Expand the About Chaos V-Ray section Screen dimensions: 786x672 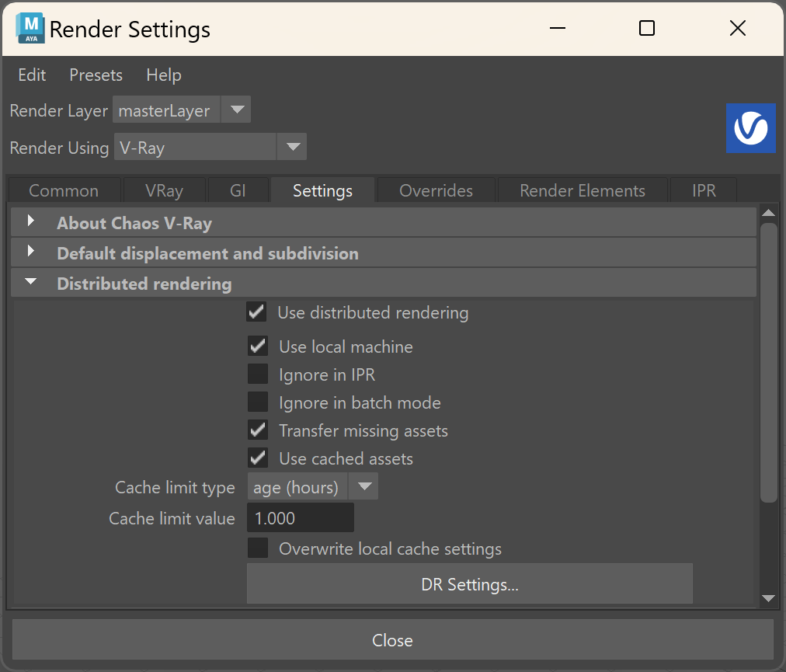pyautogui.click(x=384, y=223)
